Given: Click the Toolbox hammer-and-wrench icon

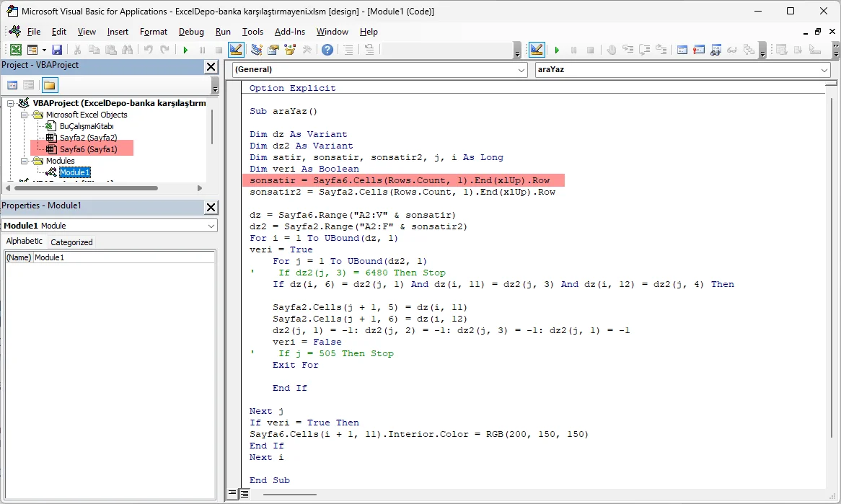Looking at the screenshot, I should [x=307, y=50].
